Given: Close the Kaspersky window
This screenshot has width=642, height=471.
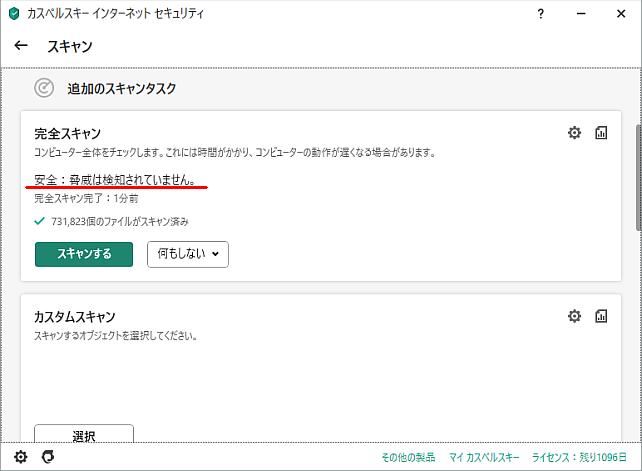Looking at the screenshot, I should point(621,14).
